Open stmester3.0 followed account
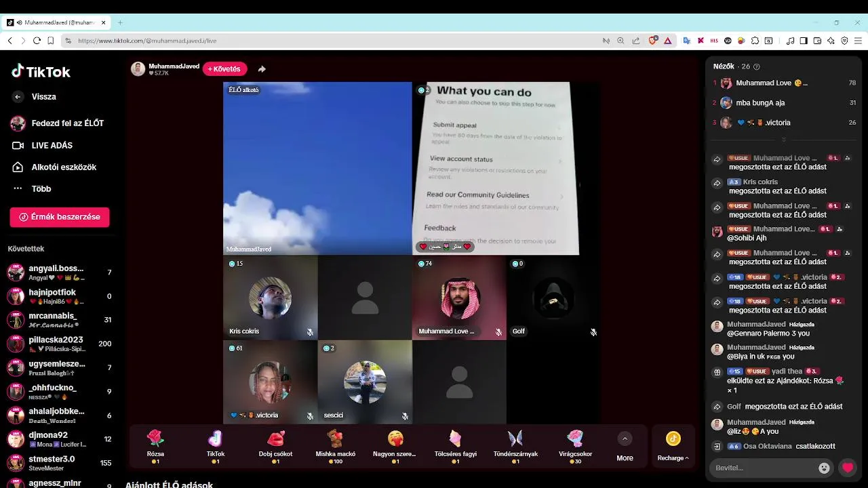The width and height of the screenshot is (868, 488). 60,463
